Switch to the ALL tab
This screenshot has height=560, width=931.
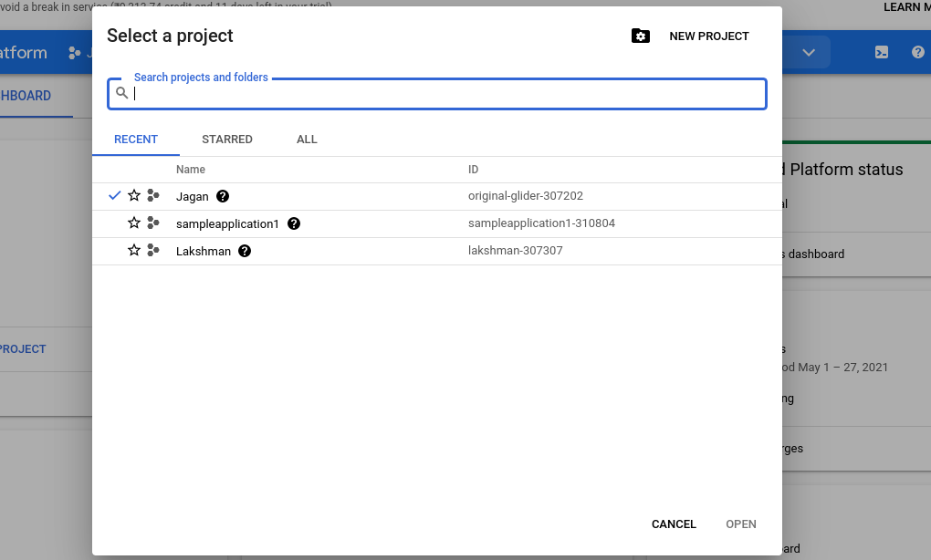[307, 140]
